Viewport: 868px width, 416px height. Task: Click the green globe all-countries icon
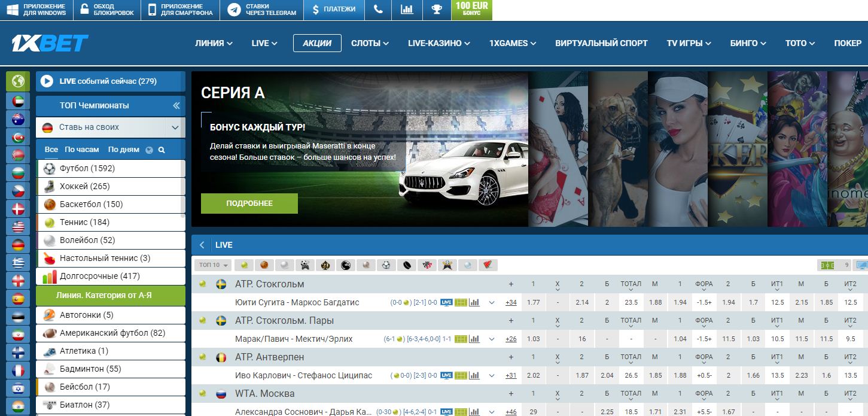pos(18,81)
